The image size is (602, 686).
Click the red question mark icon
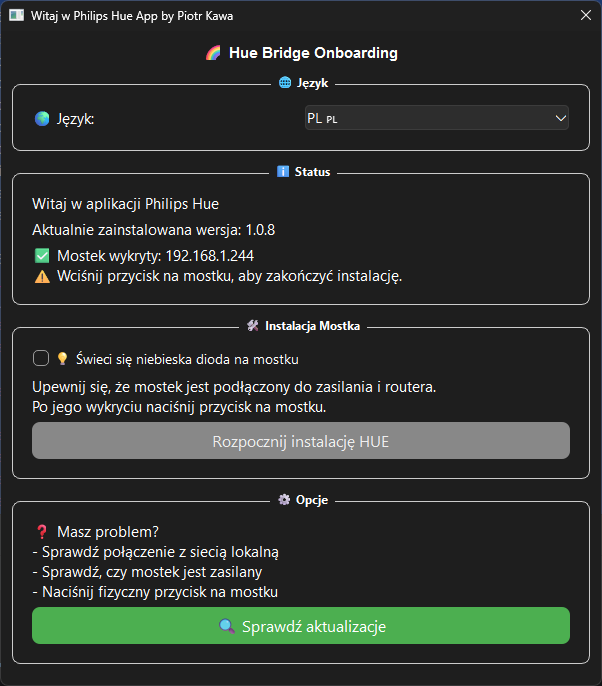tap(42, 532)
